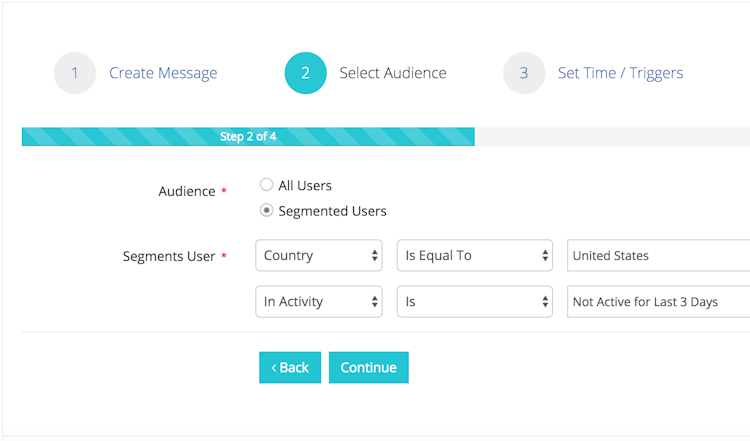Open the Country segment dropdown
750x441 pixels.
(319, 256)
